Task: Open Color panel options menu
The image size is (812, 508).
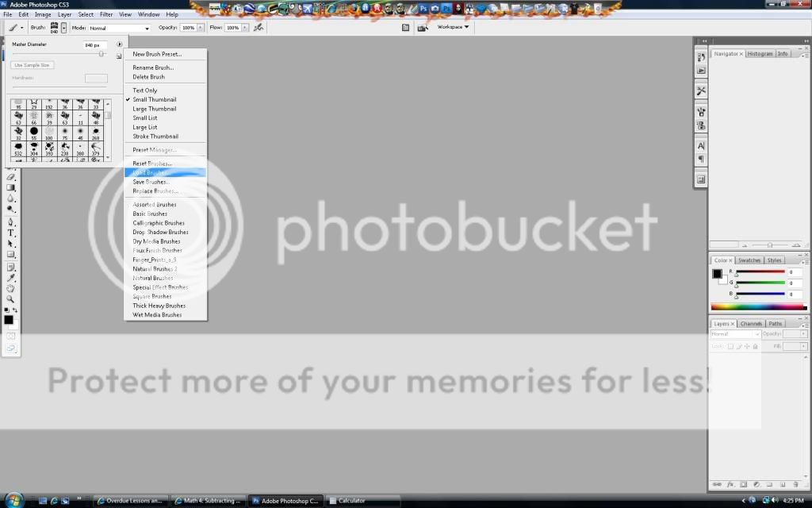Action: (806, 261)
